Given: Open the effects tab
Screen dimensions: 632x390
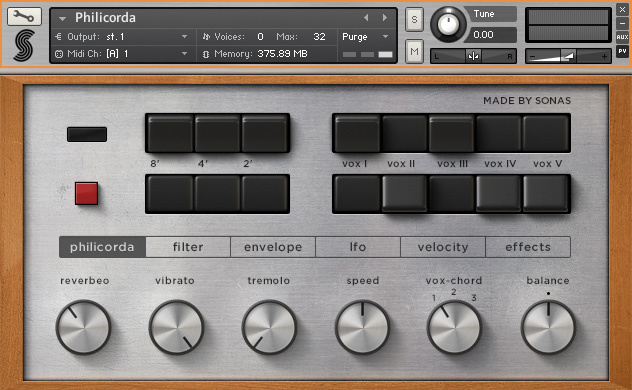Looking at the screenshot, I should pos(528,247).
